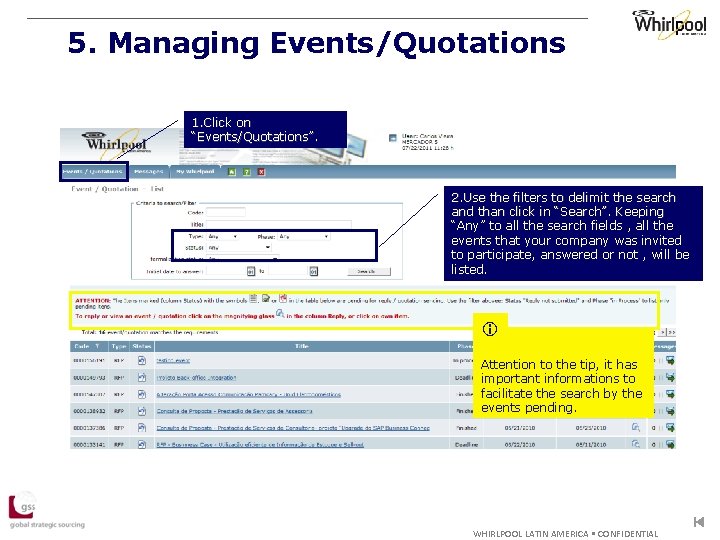Expand the Type dropdown
Image resolution: width=720 pixels, height=540 pixels.
(222, 236)
